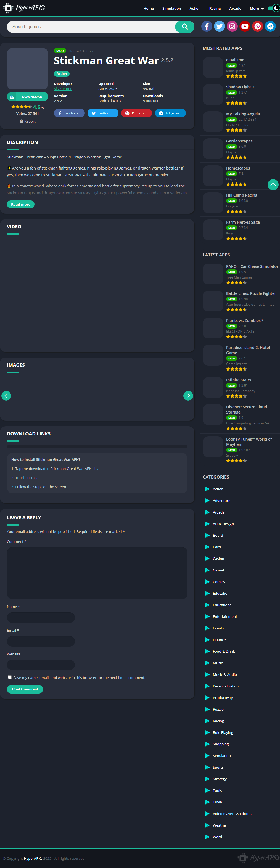
Task: Click the Instagram icon in header
Action: pyautogui.click(x=232, y=26)
